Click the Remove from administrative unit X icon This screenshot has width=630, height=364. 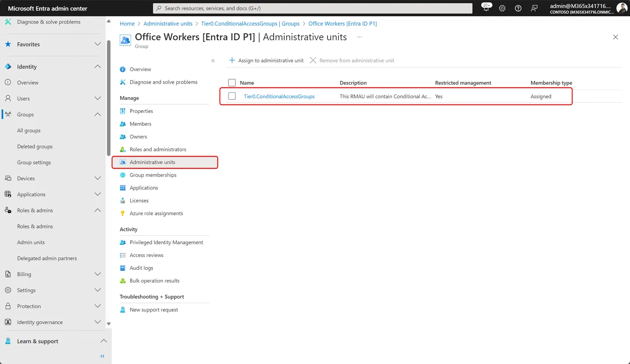(313, 60)
